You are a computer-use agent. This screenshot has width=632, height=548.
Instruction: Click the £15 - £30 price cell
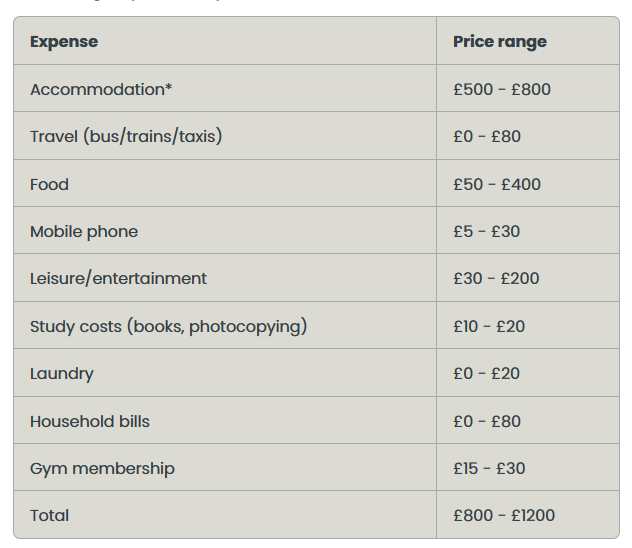(489, 468)
